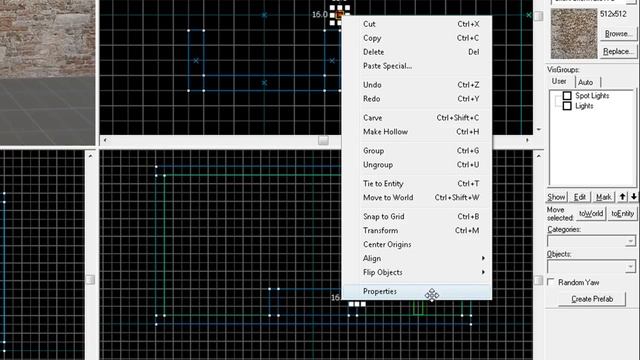Choose Move to World menu entry

(x=417, y=198)
